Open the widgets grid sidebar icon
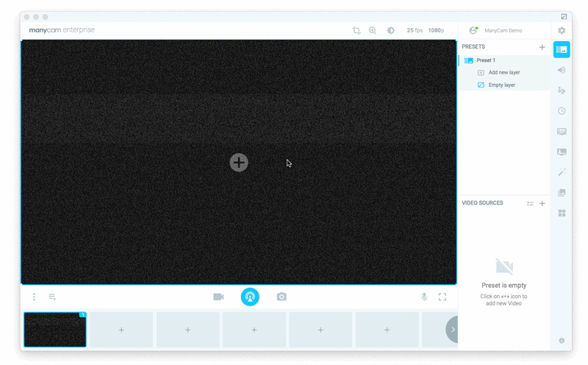The height and width of the screenshot is (365, 588). click(x=562, y=213)
